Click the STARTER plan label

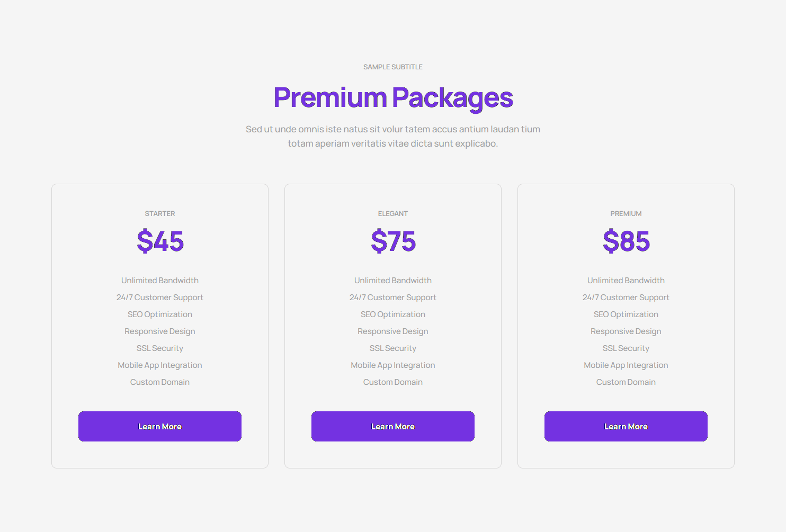click(160, 213)
